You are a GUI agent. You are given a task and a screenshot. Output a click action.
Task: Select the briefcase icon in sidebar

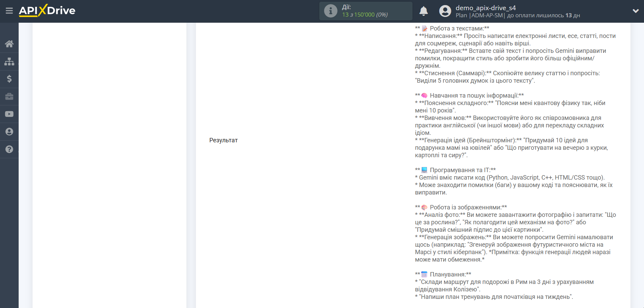9,97
